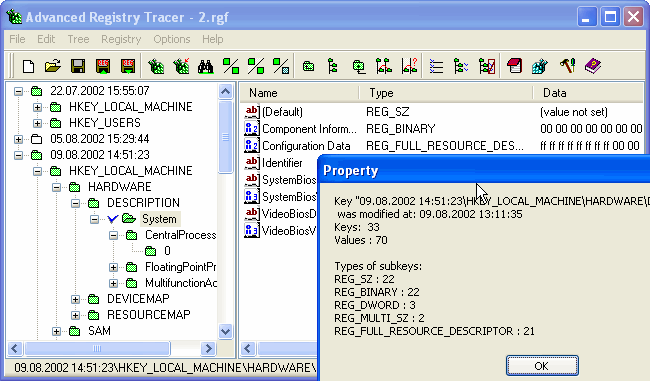Click the tree pane scroll up arrow
650x381 pixels.
click(226, 92)
